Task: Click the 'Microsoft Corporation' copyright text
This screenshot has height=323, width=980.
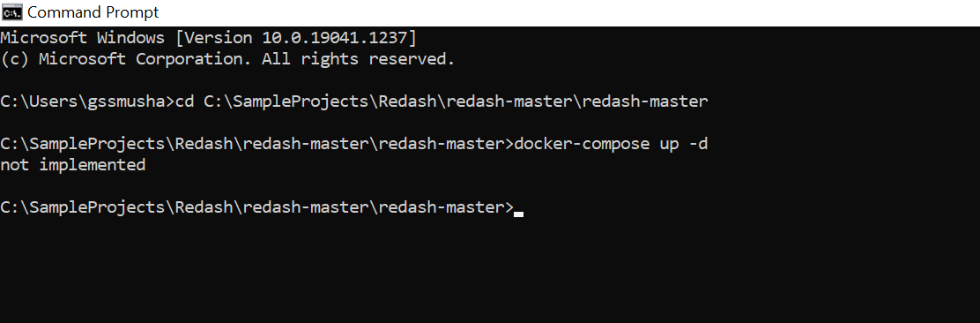Action: pyautogui.click(x=140, y=59)
